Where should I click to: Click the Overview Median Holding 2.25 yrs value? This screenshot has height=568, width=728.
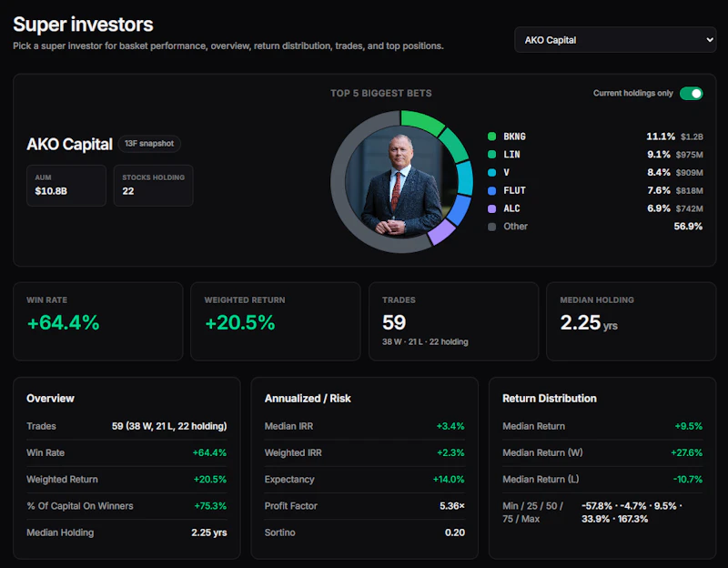[209, 532]
